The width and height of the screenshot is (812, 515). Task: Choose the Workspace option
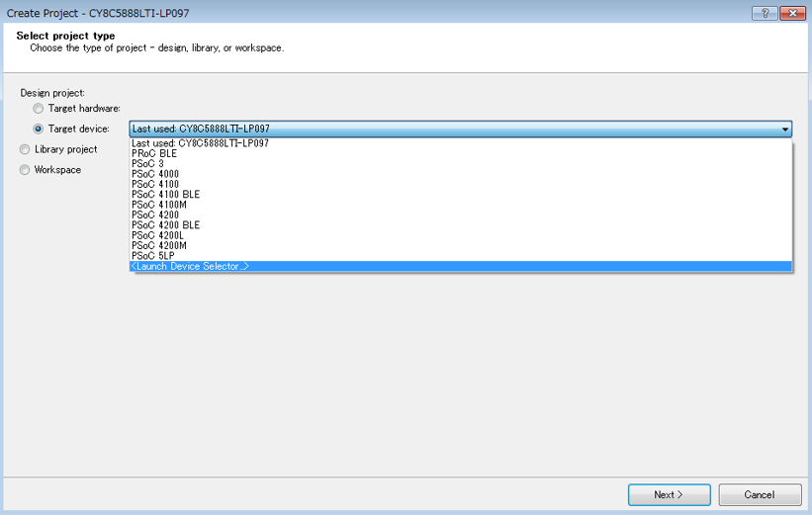tap(25, 170)
